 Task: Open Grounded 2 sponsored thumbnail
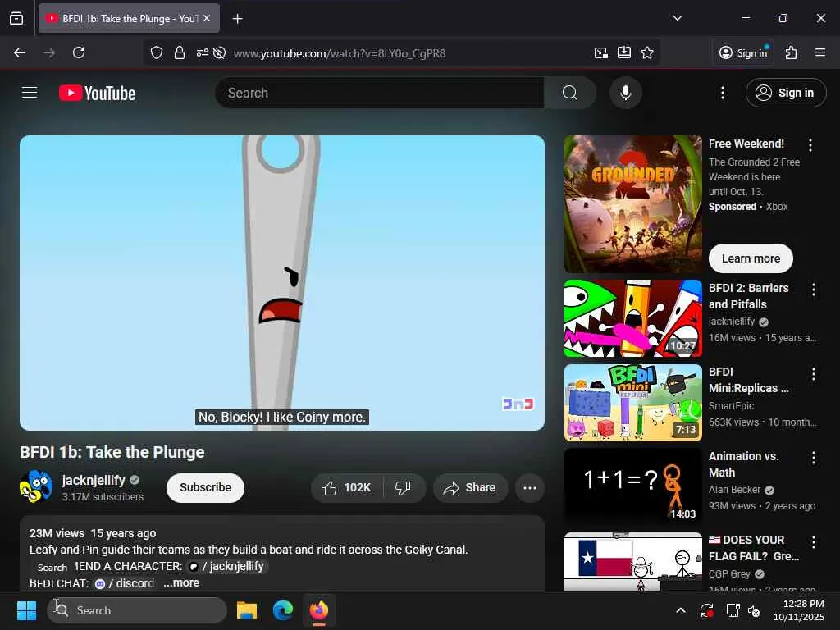pyautogui.click(x=633, y=204)
